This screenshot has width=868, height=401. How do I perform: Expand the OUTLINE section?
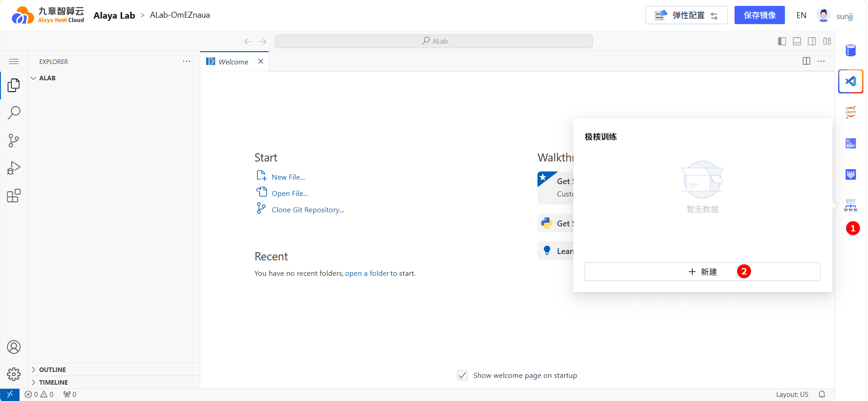[x=113, y=370]
